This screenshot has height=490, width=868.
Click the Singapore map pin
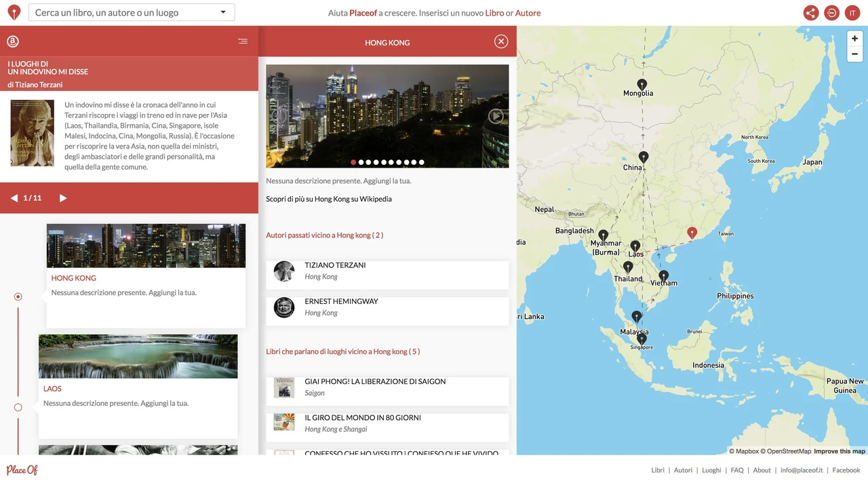click(x=642, y=339)
